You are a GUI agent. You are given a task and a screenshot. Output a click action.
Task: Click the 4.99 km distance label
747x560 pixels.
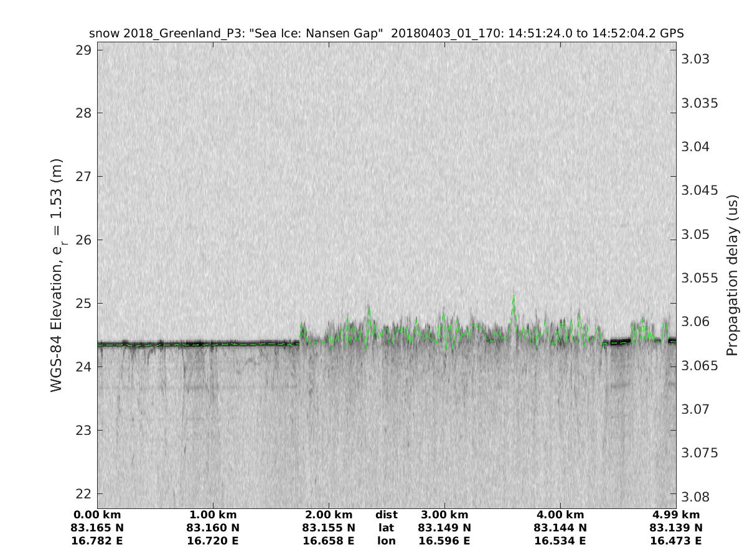[x=675, y=515]
